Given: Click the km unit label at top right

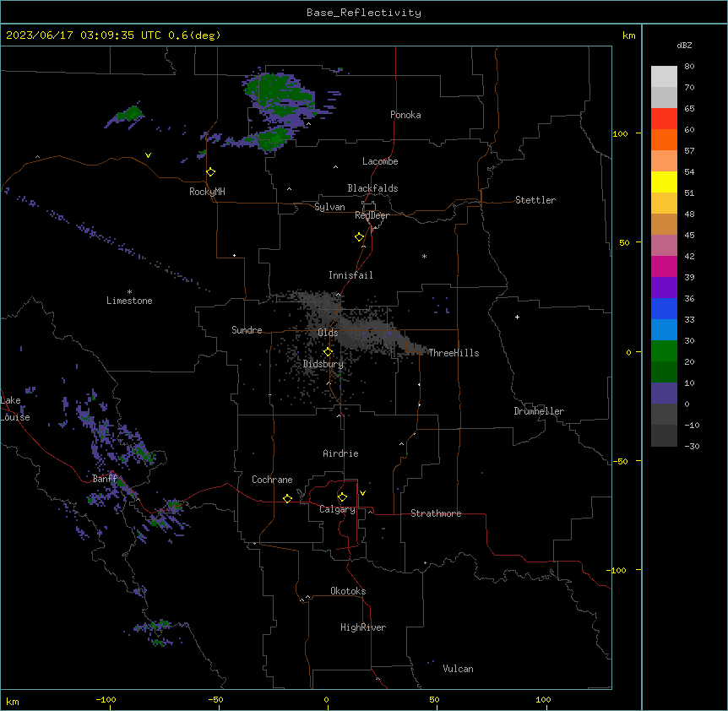Looking at the screenshot, I should (x=629, y=35).
